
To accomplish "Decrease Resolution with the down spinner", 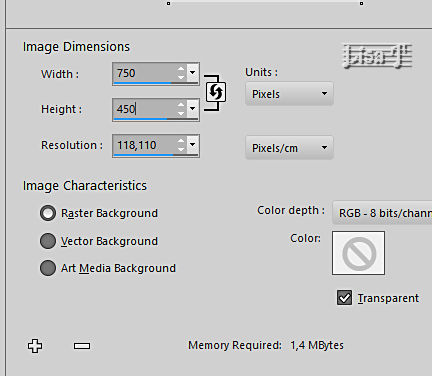I will tap(181, 149).
